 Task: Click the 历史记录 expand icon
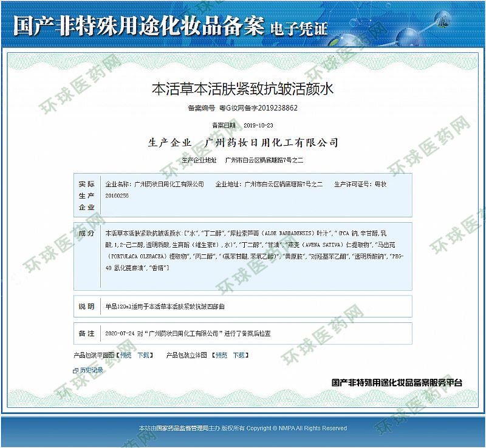[75, 370]
